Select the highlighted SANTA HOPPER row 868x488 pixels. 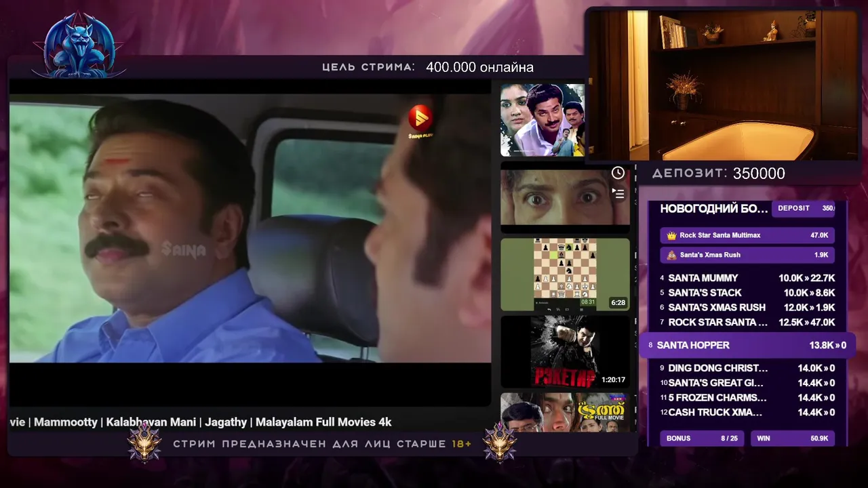(747, 345)
